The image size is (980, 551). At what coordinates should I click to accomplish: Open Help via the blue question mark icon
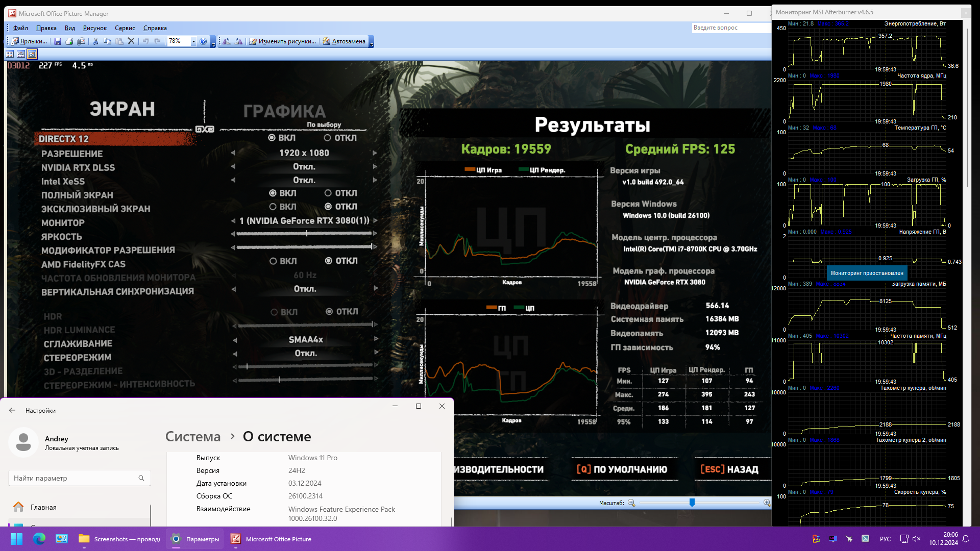pos(203,41)
